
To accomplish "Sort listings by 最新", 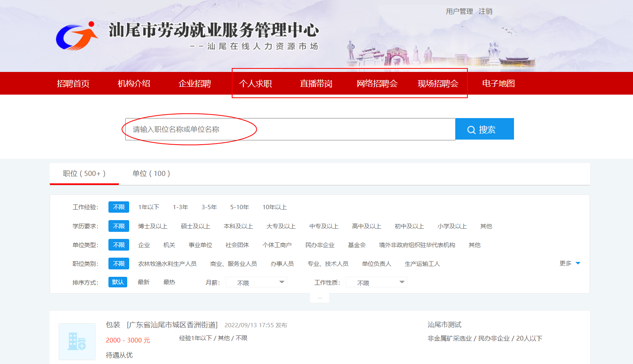I will pos(143,282).
